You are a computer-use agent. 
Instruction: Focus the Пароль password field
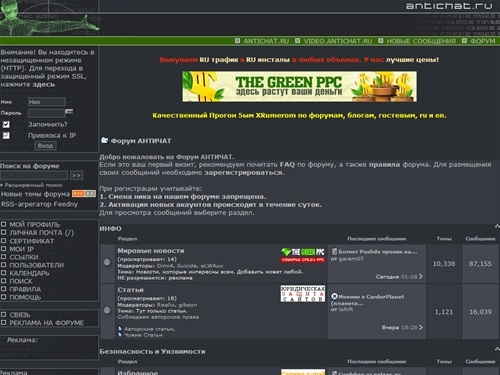[47, 113]
